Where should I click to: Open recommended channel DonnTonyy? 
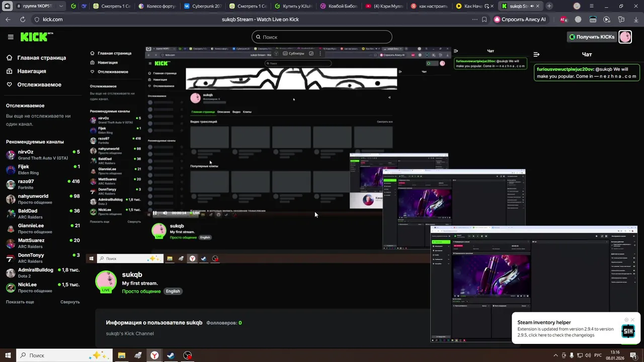tap(43, 258)
